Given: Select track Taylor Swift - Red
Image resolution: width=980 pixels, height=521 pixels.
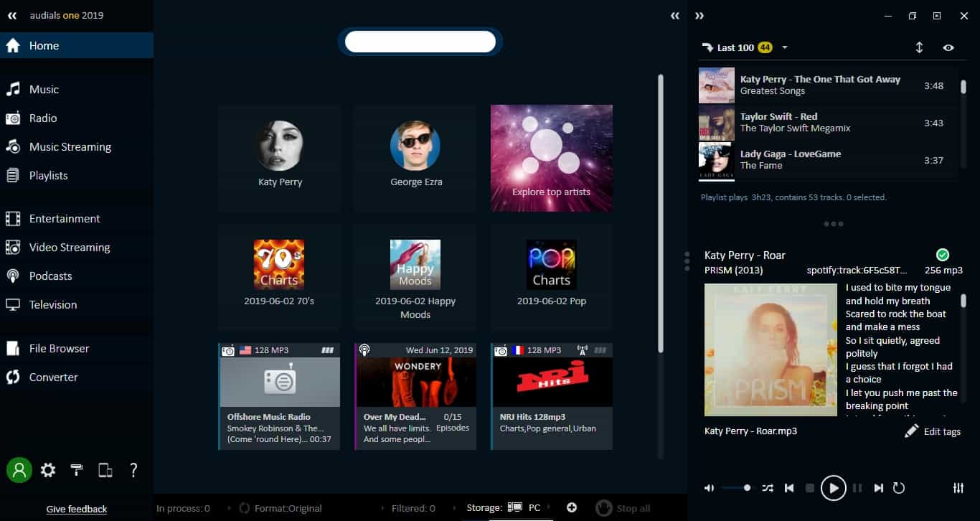Looking at the screenshot, I should pos(827,123).
